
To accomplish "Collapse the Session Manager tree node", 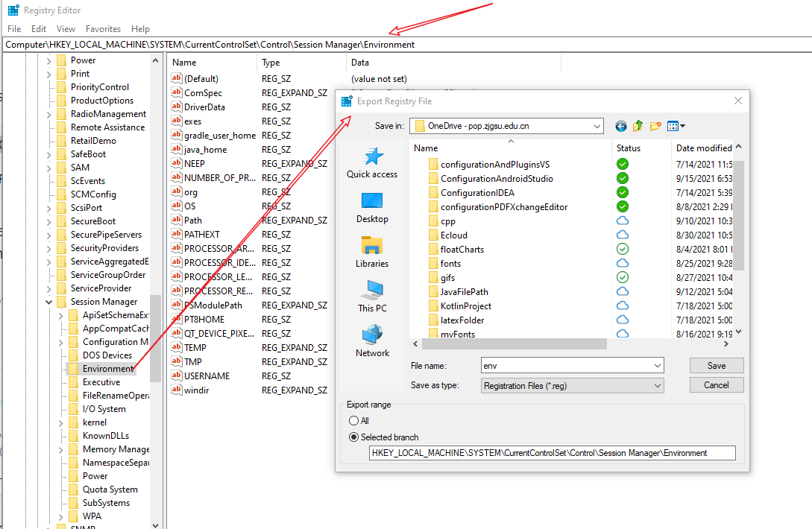I will pyautogui.click(x=48, y=301).
